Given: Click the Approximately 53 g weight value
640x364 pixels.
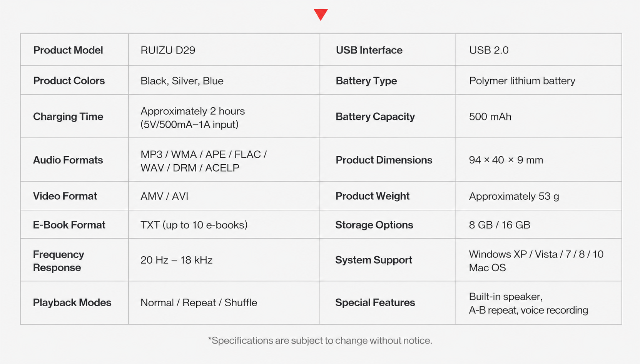Looking at the screenshot, I should [x=514, y=196].
